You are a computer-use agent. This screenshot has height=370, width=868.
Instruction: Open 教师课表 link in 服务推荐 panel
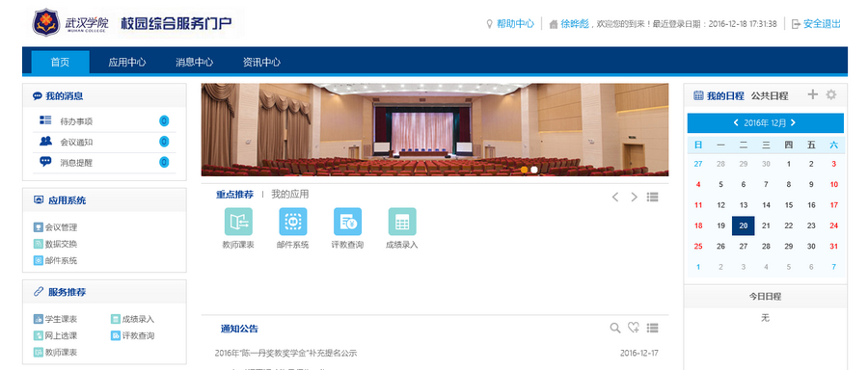click(61, 353)
